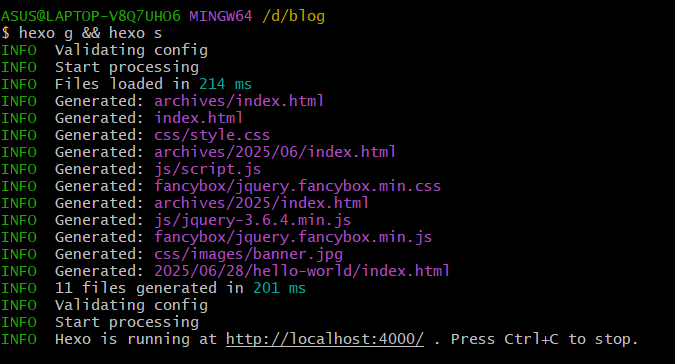Click the command line 'hexo g && hexo s'
This screenshot has width=675, height=364.
[x=90, y=33]
